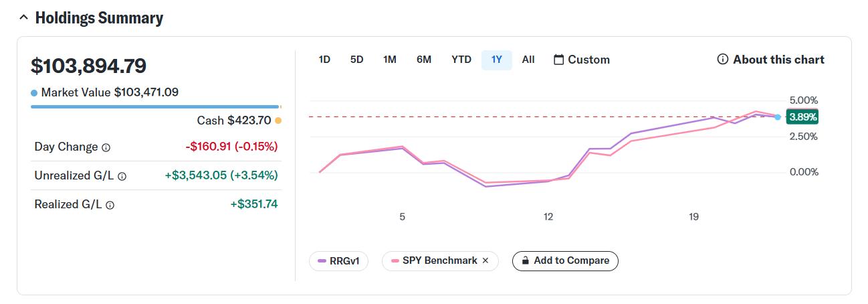Remove SPY Benchmark using the X icon

(x=485, y=260)
